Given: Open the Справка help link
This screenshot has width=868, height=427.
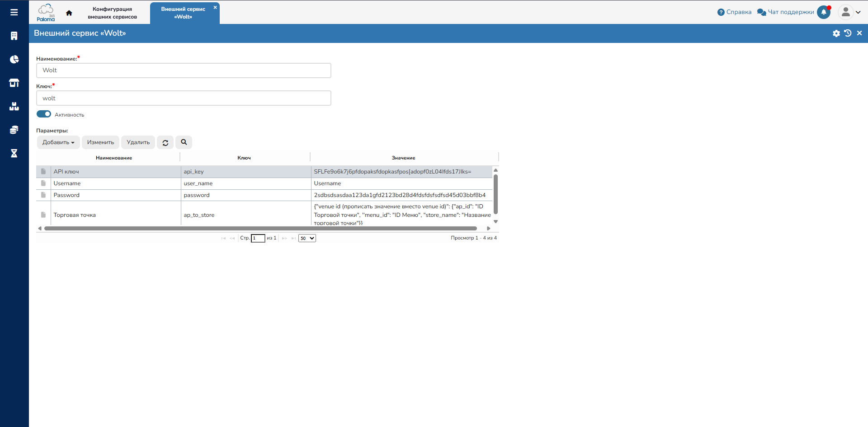Looking at the screenshot, I should tap(734, 12).
